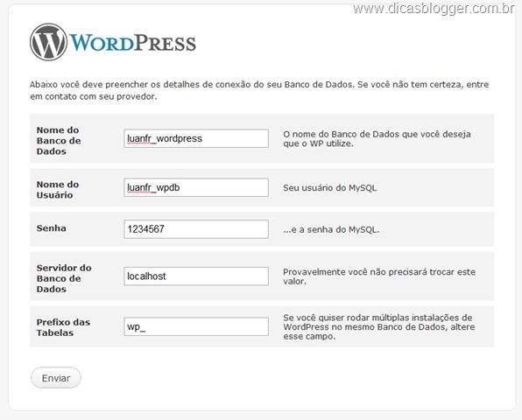Image resolution: width=522 pixels, height=420 pixels.
Task: Focus the Prefixo das Tabelas field
Action: coord(196,326)
